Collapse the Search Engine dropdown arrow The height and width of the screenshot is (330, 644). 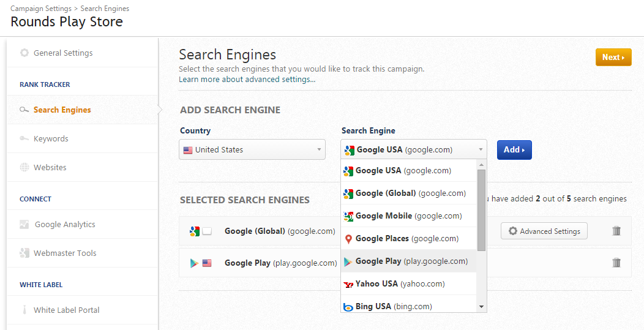(x=481, y=149)
